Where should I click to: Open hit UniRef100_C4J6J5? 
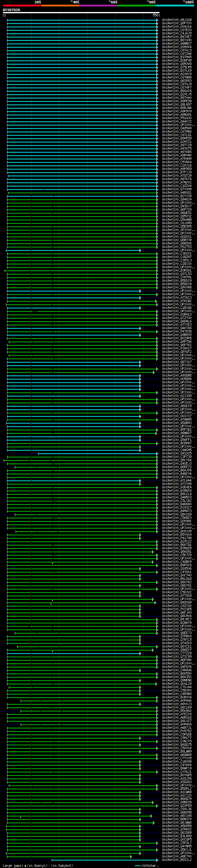pos(177,33)
